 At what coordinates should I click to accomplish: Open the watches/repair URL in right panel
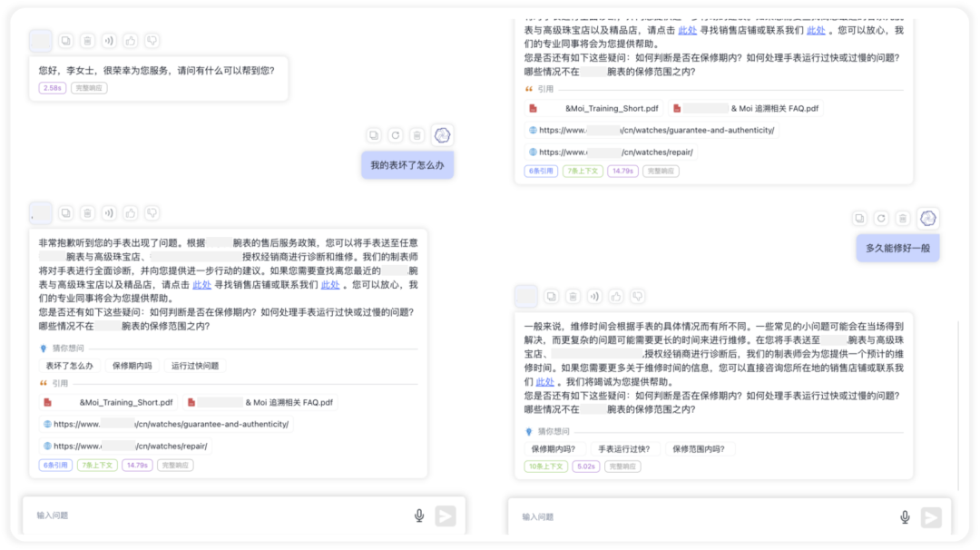(x=611, y=152)
